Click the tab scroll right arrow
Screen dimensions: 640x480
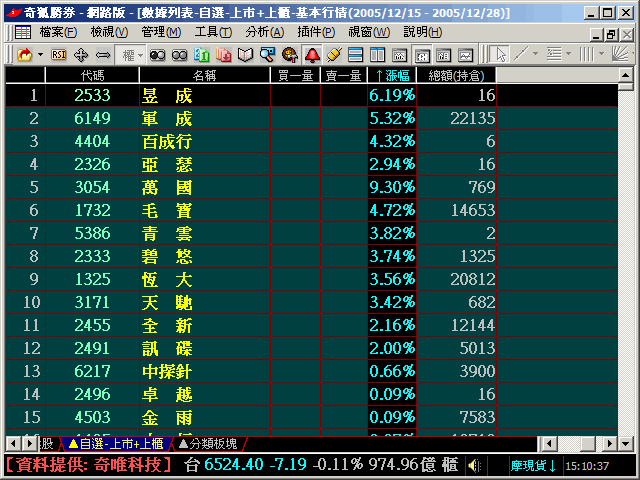tap(29, 444)
